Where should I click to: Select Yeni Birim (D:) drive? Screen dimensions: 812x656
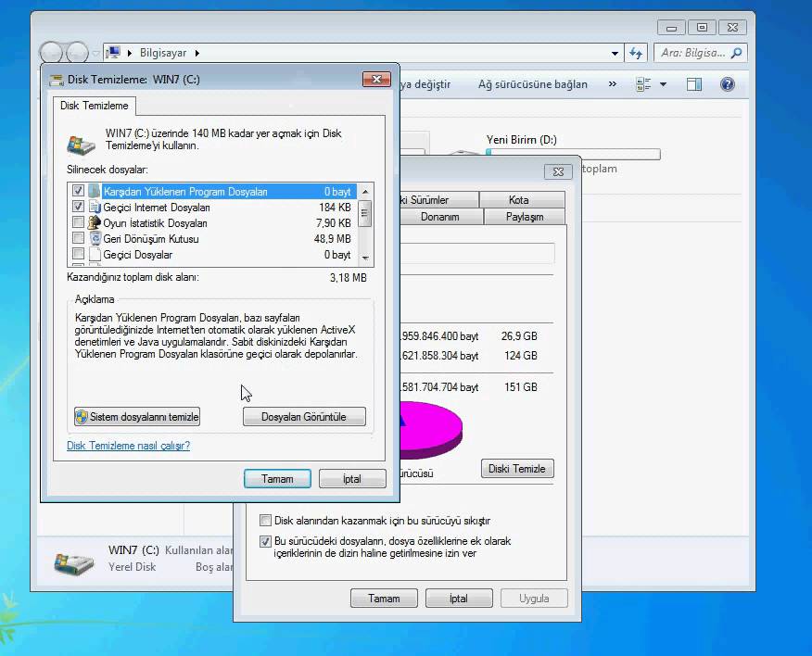tap(522, 140)
